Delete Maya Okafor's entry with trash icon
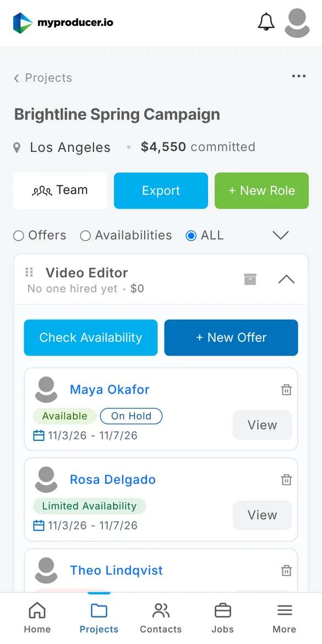 point(286,390)
